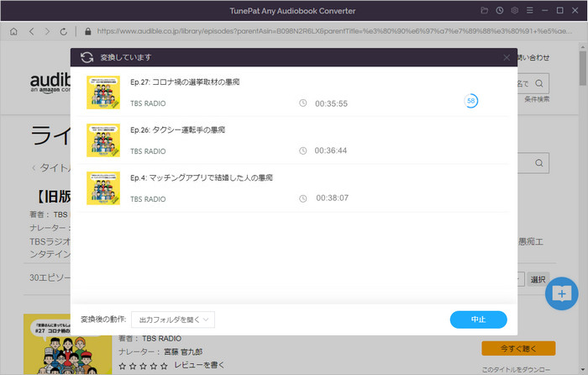Click duration 00:36:44 of Ep.26
The height and width of the screenshot is (375, 588).
coord(331,151)
